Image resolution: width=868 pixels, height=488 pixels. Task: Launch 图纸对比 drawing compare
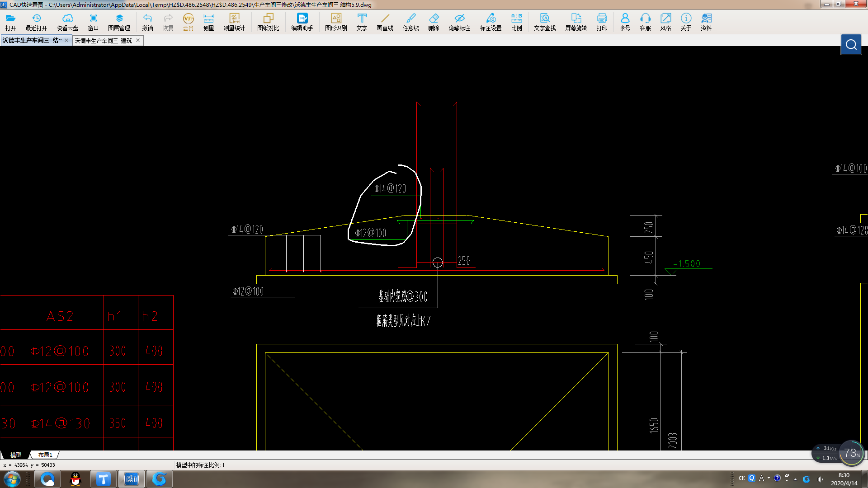[x=268, y=22]
